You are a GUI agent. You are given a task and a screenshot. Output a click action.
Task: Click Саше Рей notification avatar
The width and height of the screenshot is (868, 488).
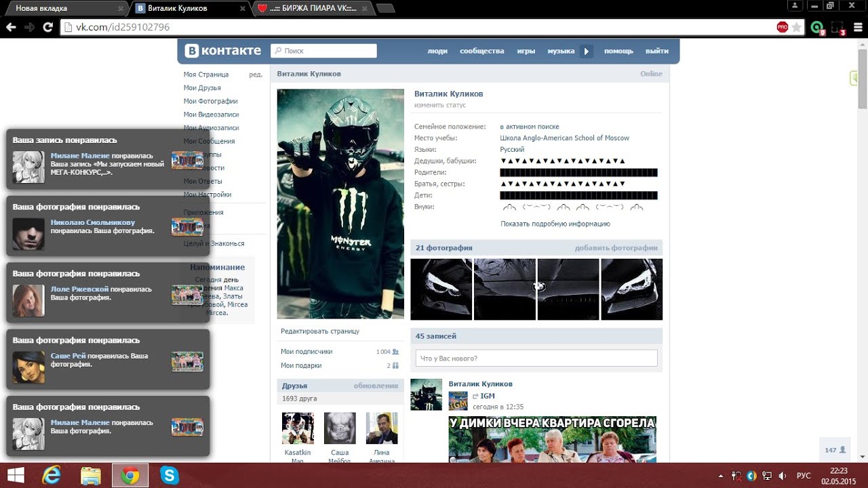point(28,367)
